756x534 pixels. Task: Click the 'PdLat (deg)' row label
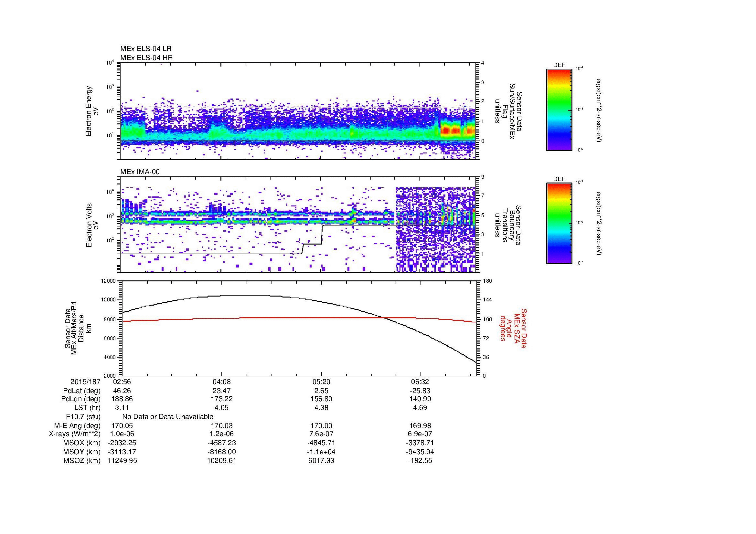pyautogui.click(x=82, y=391)
